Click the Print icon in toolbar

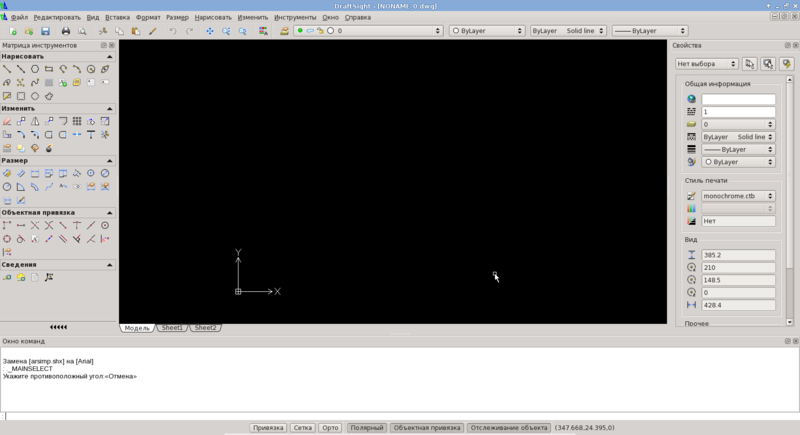[66, 31]
